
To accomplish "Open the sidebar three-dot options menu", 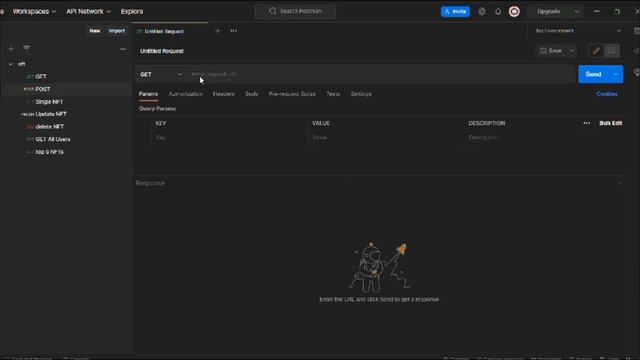I will [123, 49].
